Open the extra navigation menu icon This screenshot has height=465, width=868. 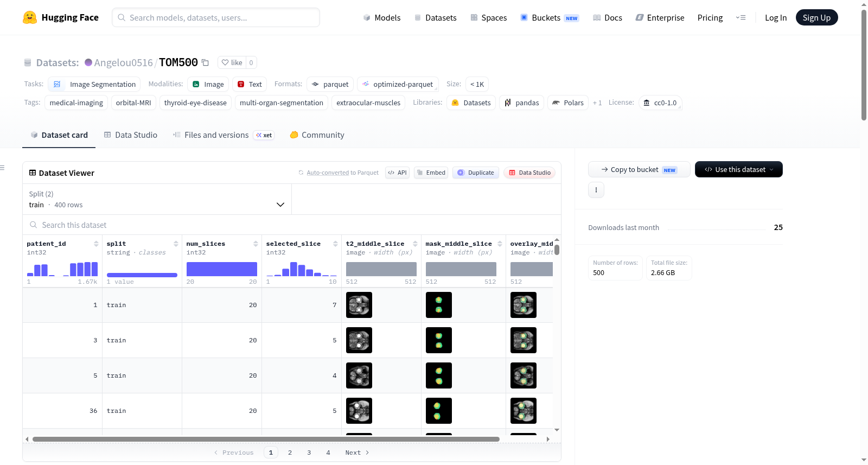coord(741,17)
